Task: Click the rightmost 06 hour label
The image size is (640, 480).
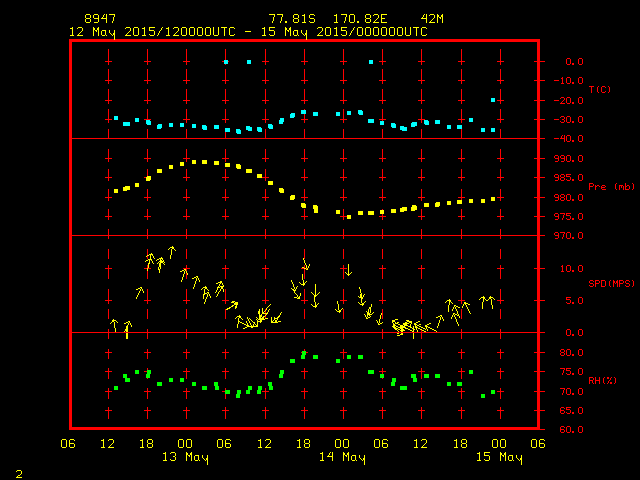Action: [538, 444]
